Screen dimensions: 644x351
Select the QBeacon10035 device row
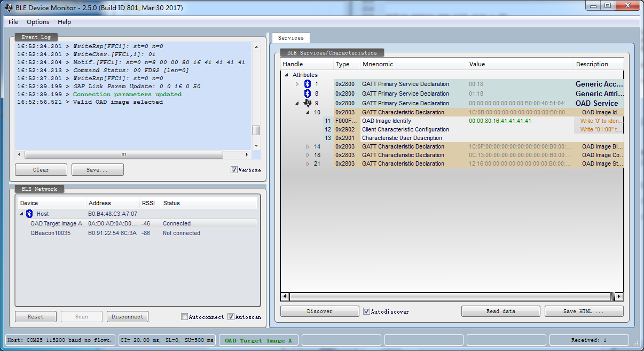coord(50,233)
